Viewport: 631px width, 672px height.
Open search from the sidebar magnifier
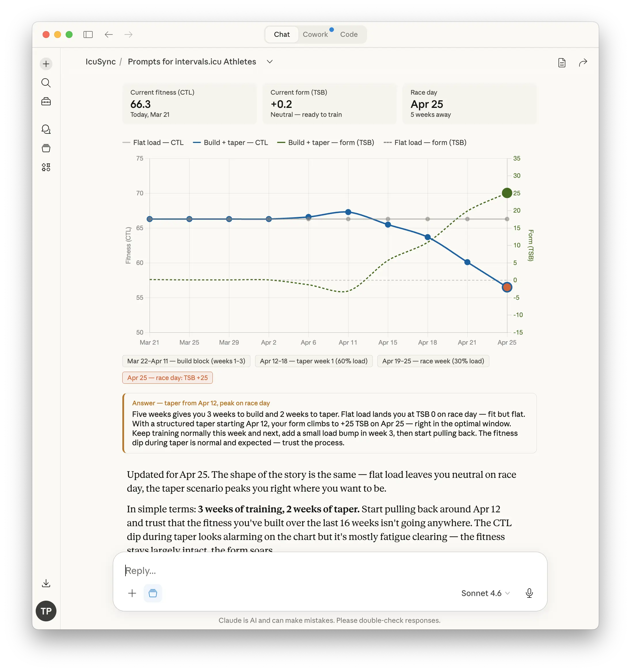(x=46, y=83)
